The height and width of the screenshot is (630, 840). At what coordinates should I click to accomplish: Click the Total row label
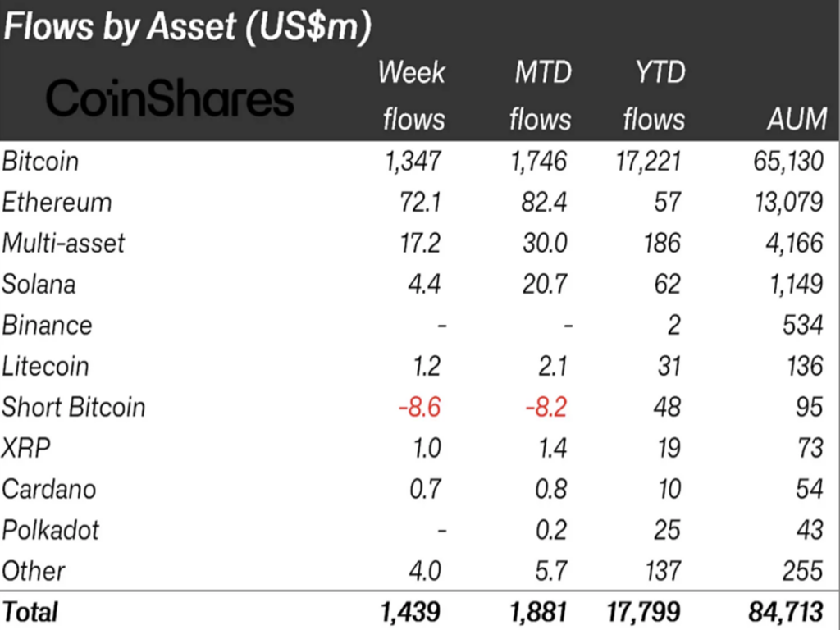click(30, 612)
